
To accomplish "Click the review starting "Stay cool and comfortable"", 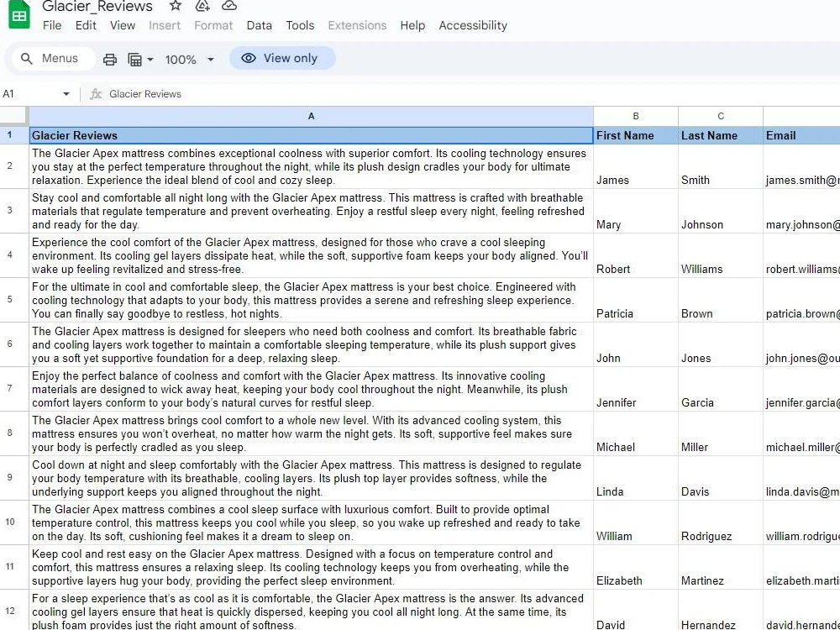I will [x=312, y=211].
